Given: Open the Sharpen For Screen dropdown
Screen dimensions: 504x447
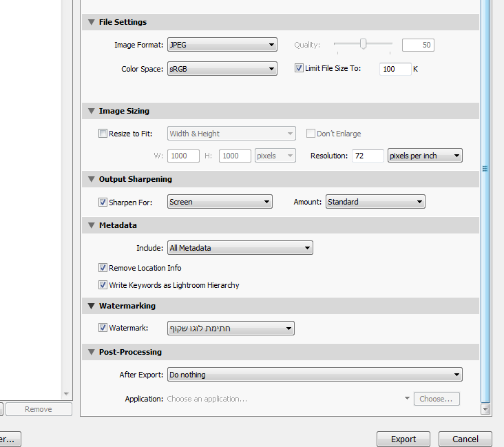Looking at the screenshot, I should click(220, 202).
